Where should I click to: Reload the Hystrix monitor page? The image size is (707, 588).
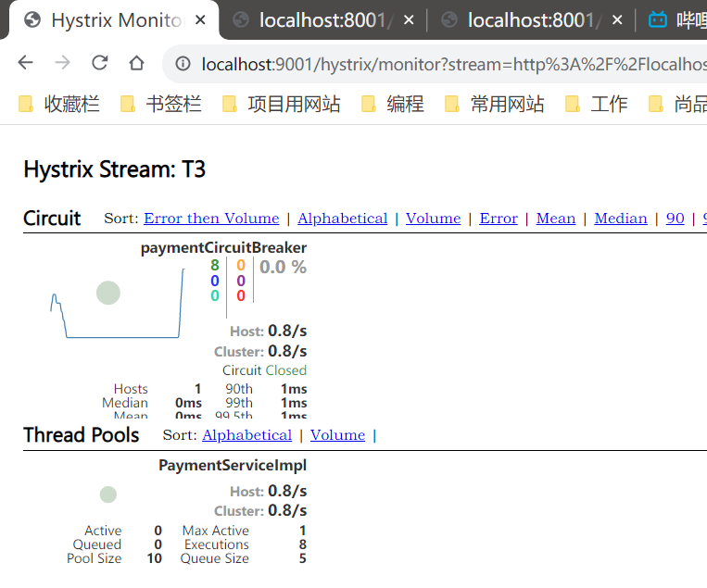click(100, 63)
